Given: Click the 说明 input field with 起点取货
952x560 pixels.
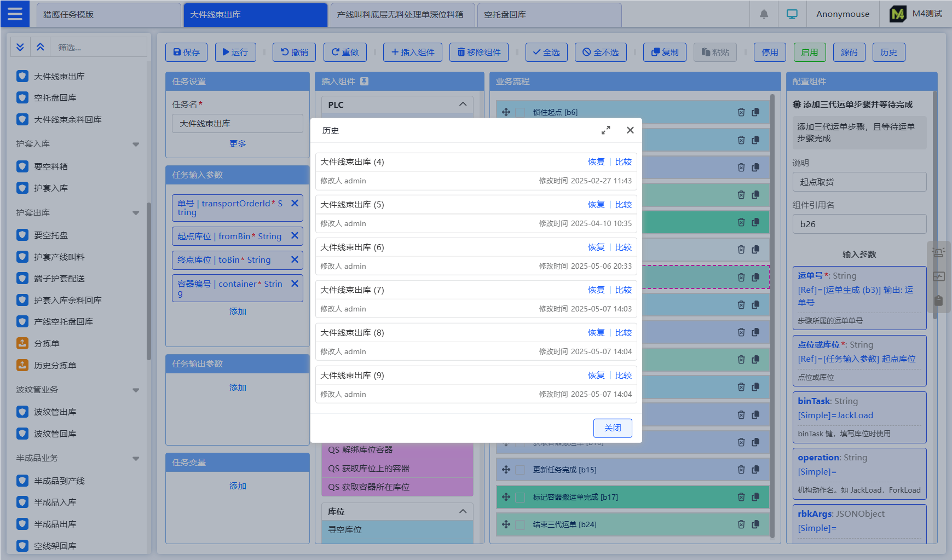Looking at the screenshot, I should 859,182.
